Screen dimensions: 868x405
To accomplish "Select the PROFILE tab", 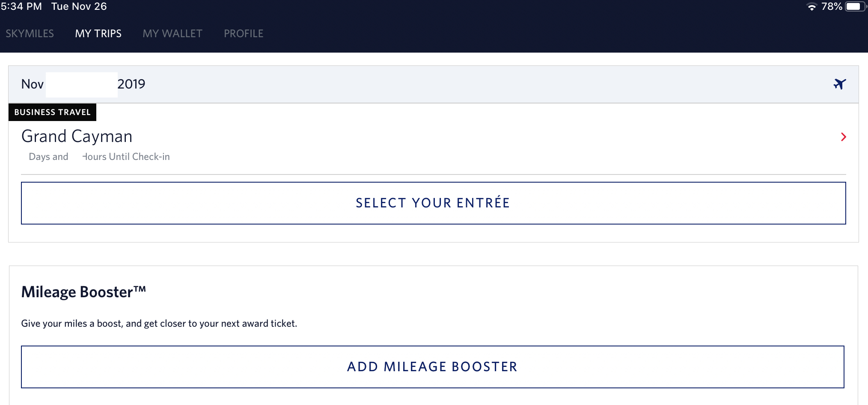I will 243,33.
